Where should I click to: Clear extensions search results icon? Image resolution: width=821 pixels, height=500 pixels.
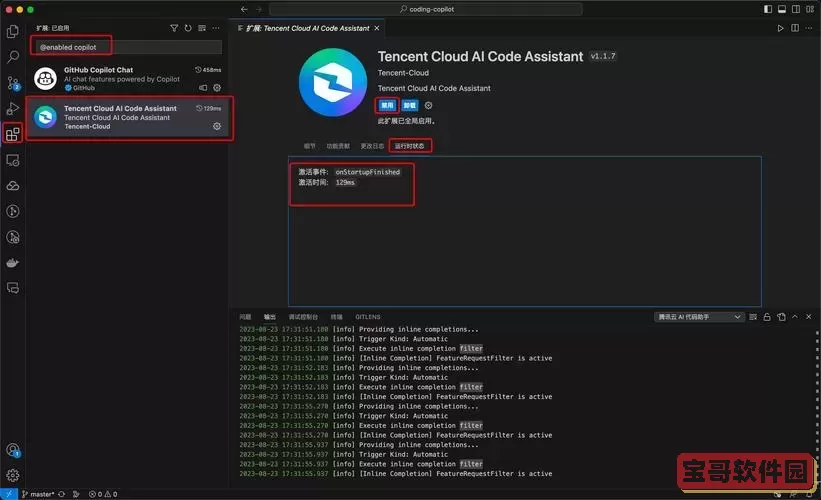point(202,28)
